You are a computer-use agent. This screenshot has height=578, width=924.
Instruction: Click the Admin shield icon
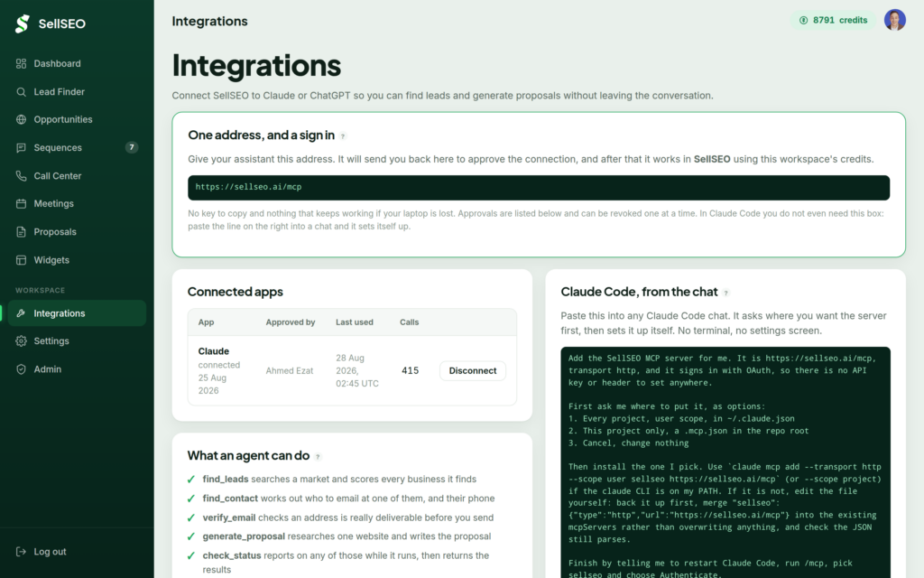[x=22, y=369]
